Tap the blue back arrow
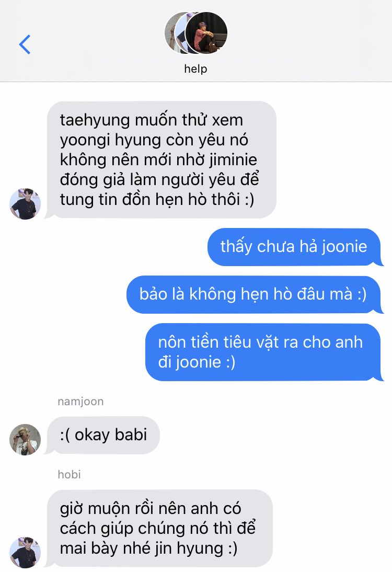 (25, 44)
